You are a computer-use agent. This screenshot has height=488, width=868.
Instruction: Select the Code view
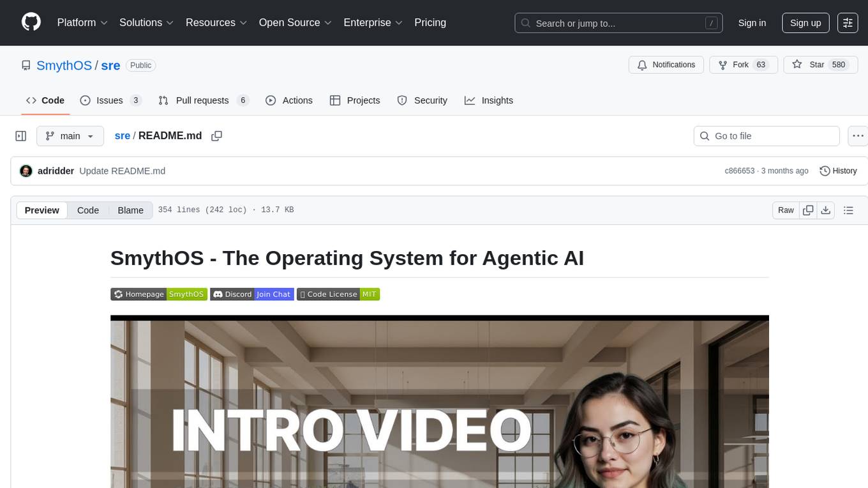point(88,210)
